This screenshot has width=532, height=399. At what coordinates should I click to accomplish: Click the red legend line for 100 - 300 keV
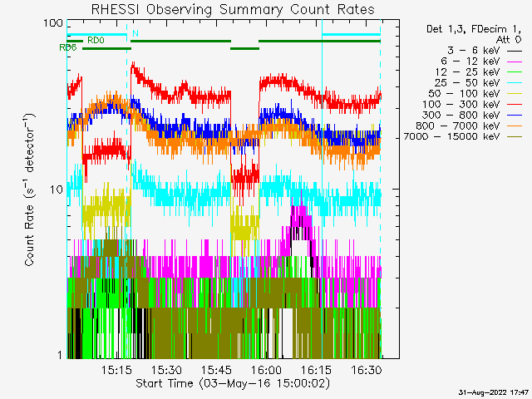[515, 105]
